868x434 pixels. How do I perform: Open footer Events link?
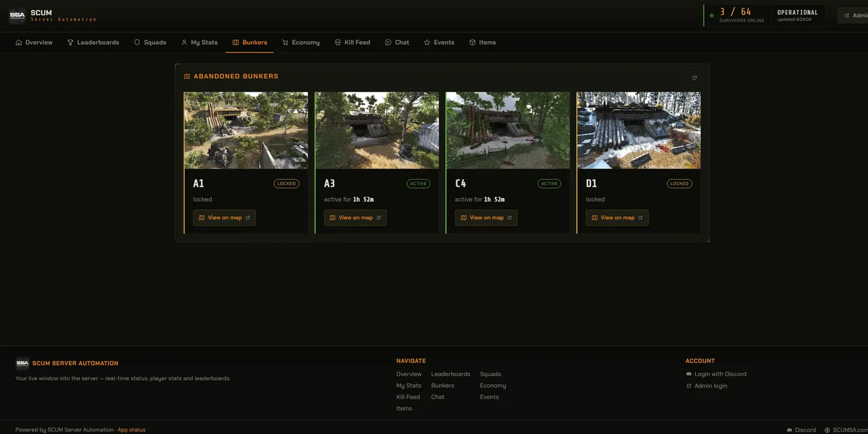point(489,397)
